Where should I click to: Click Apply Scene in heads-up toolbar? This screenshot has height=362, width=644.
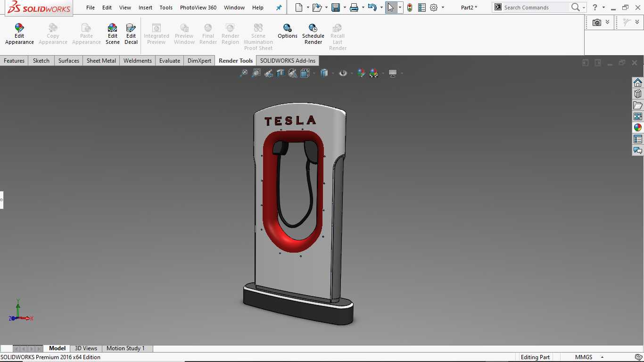374,73
